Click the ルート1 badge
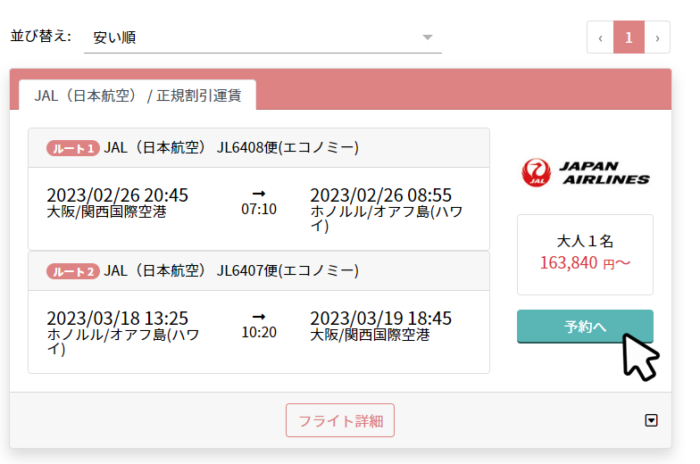The width and height of the screenshot is (700, 464). 72,149
